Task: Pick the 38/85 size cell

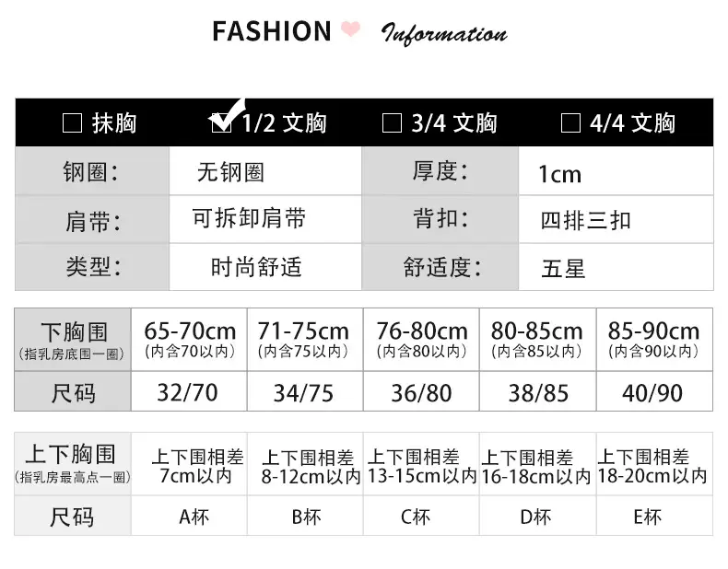Action: click(537, 391)
